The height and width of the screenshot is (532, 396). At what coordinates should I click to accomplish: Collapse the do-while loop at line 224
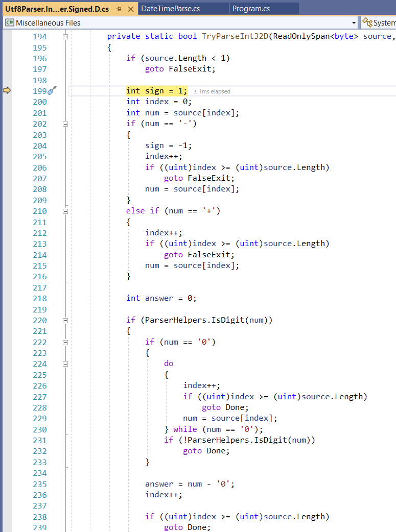click(65, 364)
